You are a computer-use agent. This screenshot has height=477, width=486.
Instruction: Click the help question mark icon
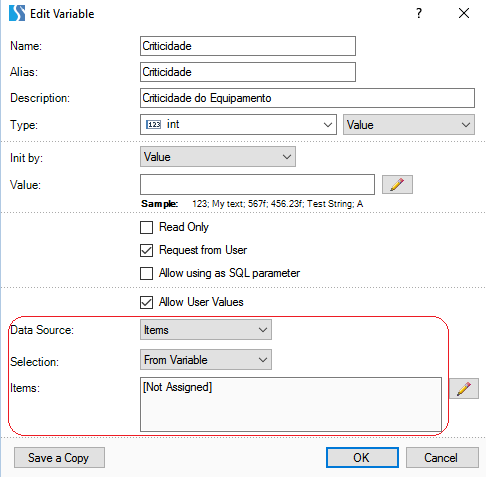tap(419, 13)
